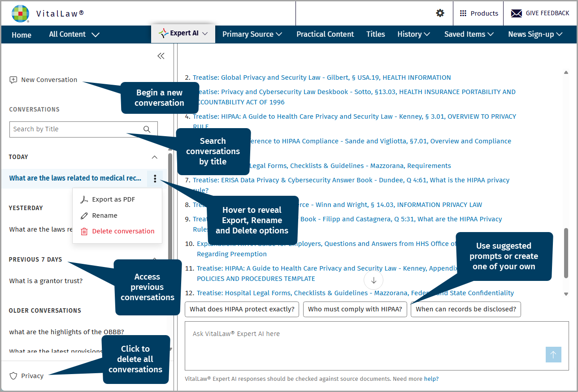Viewport: 578px width, 392px height.
Task: Open today's medical records laws conversation
Action: pyautogui.click(x=75, y=178)
